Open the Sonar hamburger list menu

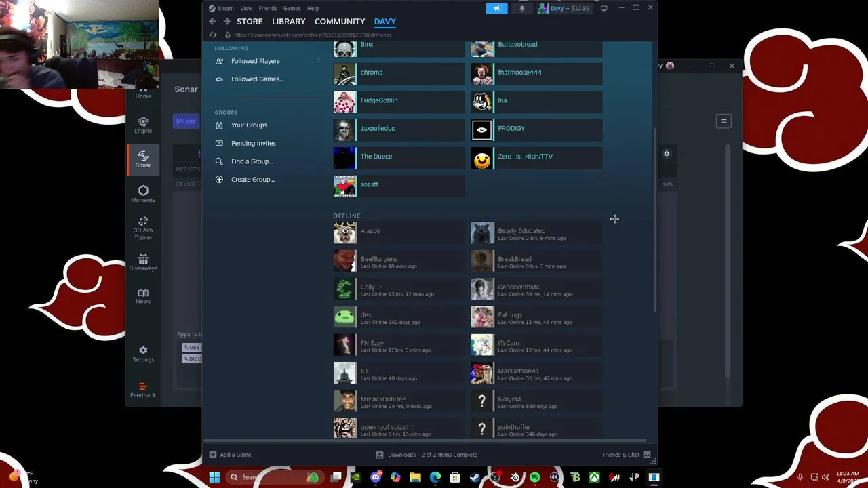[x=724, y=121]
